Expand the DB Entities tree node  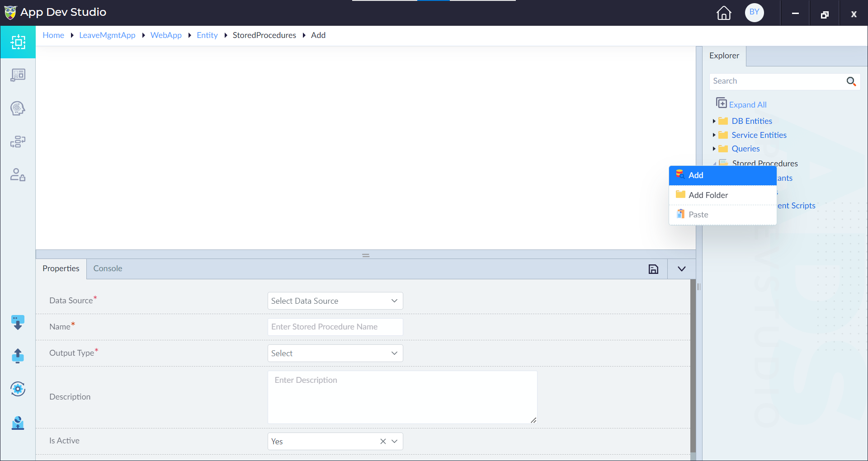coord(714,121)
